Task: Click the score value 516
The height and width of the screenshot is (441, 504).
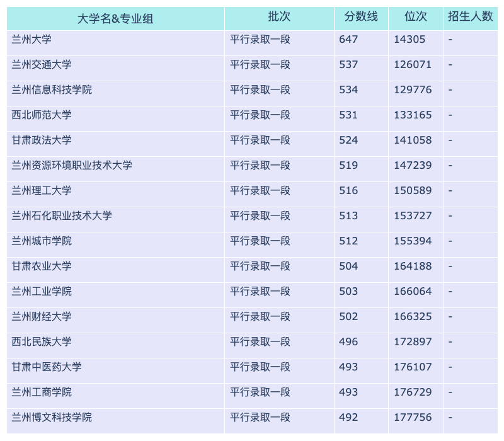Action: (348, 191)
